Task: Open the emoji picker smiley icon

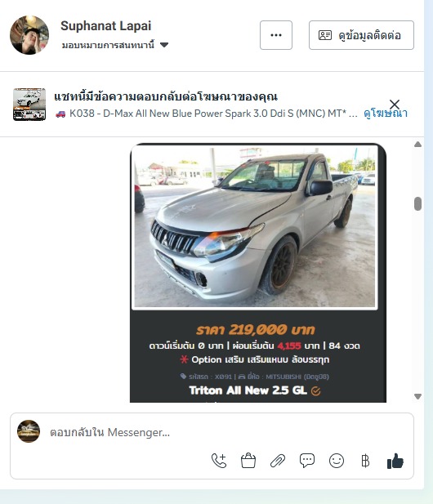Action: point(337,461)
